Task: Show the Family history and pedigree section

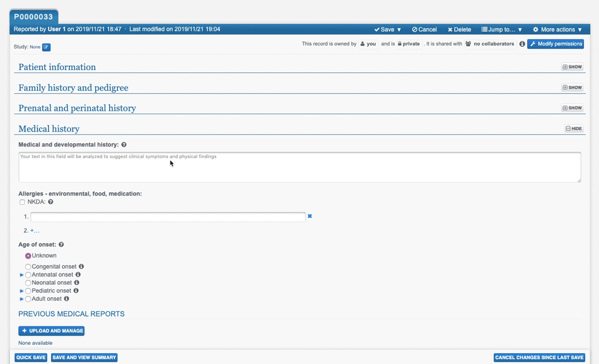Action: pos(571,87)
